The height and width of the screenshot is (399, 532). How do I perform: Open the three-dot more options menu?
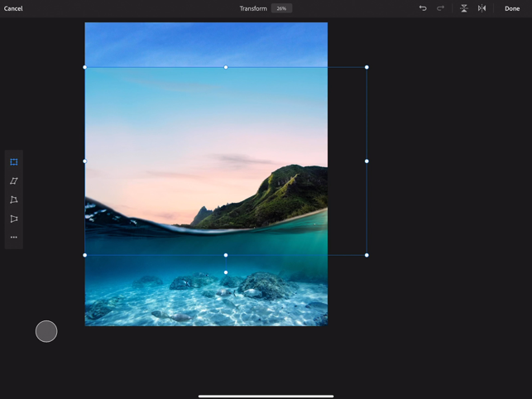coord(14,237)
